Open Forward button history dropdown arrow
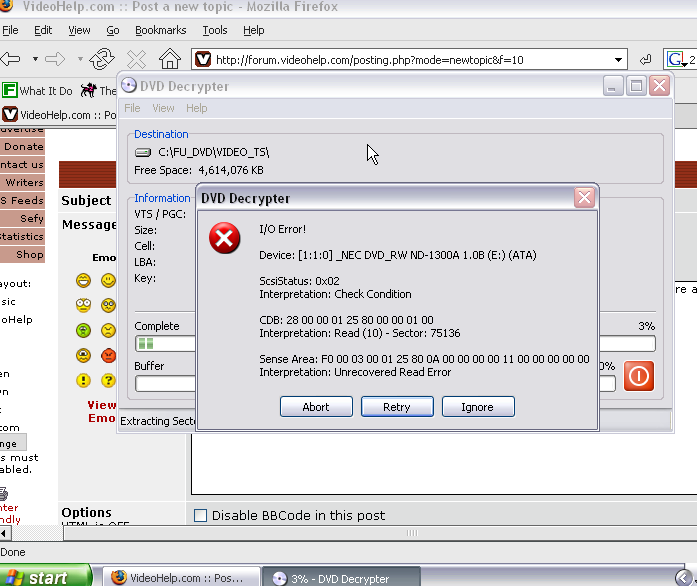This screenshot has height=586, width=697. pos(80,59)
